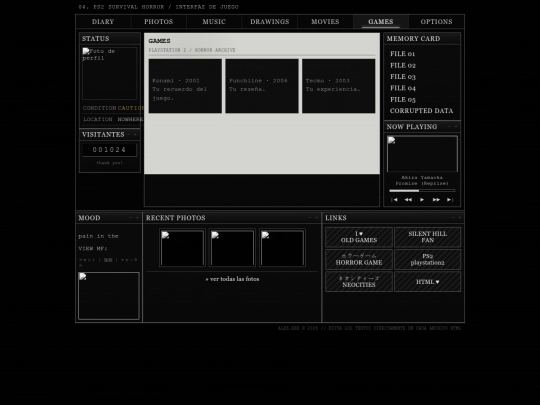540x405 pixels.
Task: Visit the NEOCITIES link badge
Action: (359, 282)
